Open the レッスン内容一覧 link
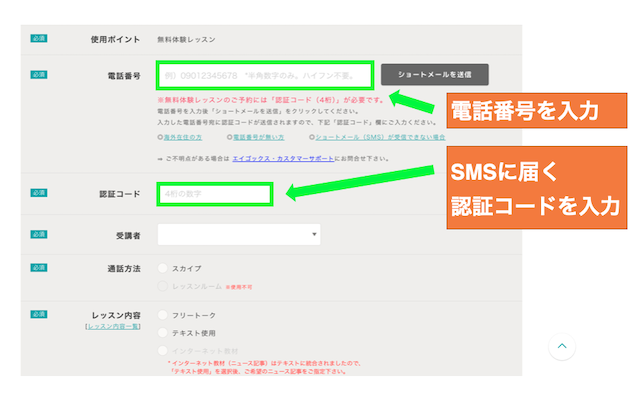Viewport: 640px width, 394px height. (x=113, y=326)
